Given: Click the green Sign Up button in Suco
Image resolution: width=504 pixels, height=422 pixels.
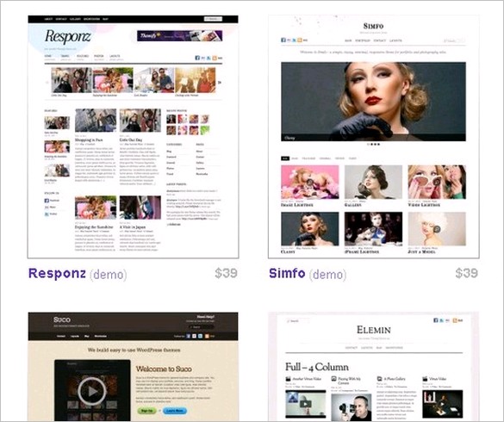Looking at the screenshot, I should [x=147, y=411].
